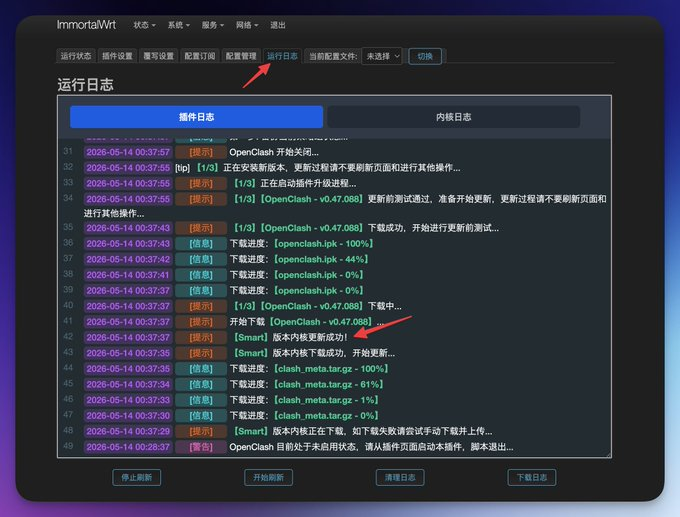The width and height of the screenshot is (680, 517).
Task: Expand the 服务 menu
Action: tap(212, 25)
